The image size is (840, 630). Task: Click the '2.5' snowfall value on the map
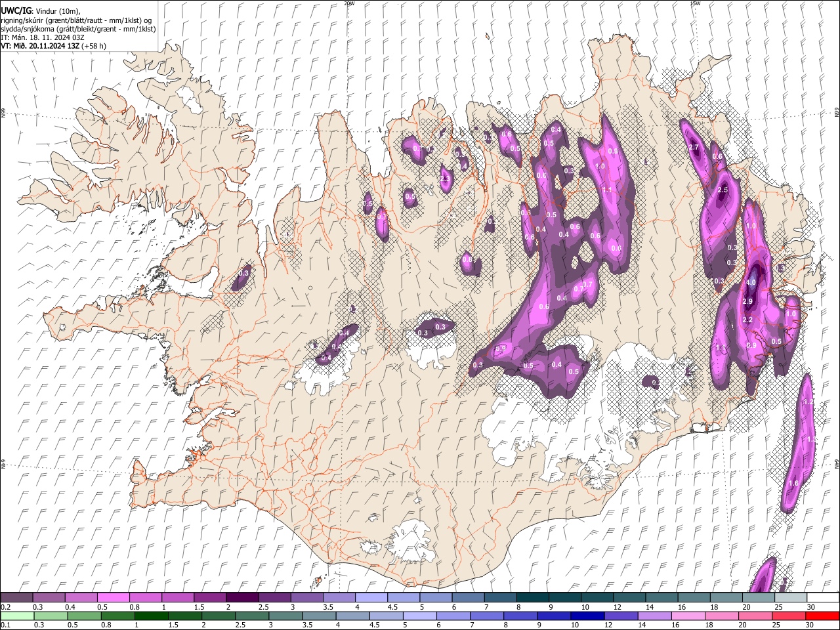click(723, 190)
